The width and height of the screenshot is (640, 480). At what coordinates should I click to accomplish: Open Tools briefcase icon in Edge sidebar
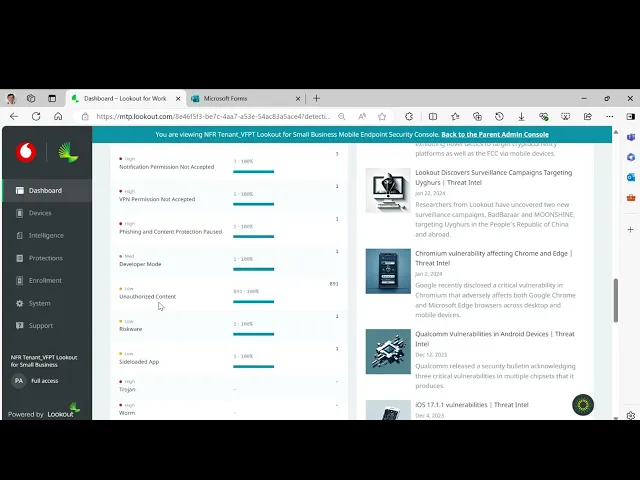(x=631, y=198)
